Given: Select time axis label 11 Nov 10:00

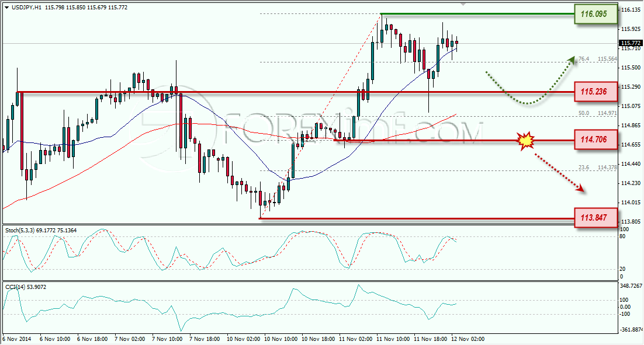Looking at the screenshot, I should pyautogui.click(x=393, y=339).
